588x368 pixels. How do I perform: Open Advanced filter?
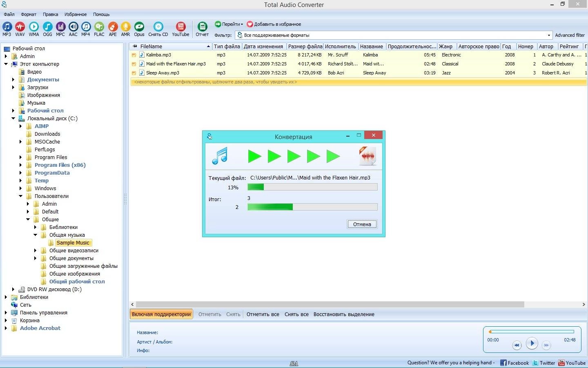[x=570, y=35]
